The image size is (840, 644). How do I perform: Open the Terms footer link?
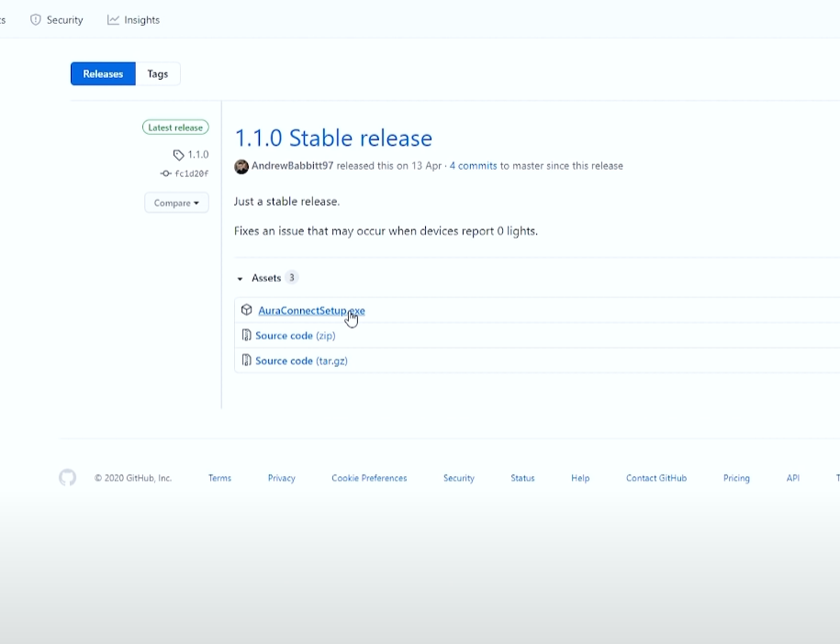(219, 478)
